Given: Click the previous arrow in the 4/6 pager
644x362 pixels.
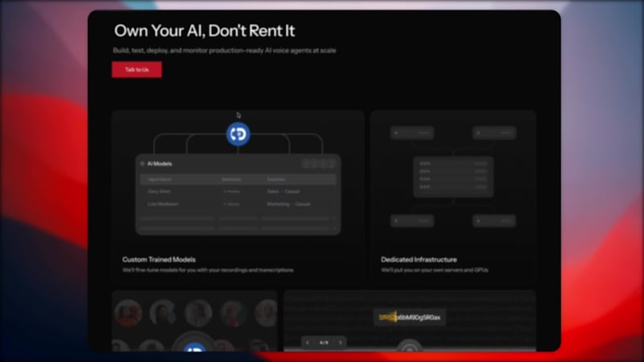Looking at the screenshot, I should pyautogui.click(x=308, y=343).
